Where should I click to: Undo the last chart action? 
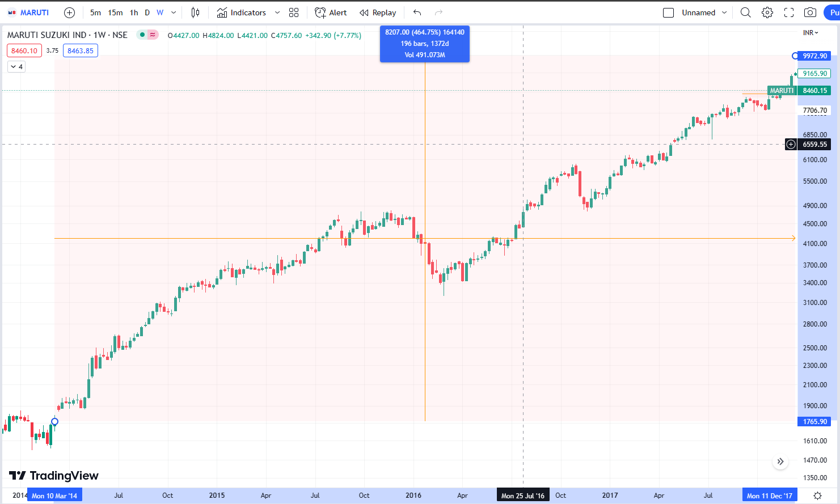point(417,12)
